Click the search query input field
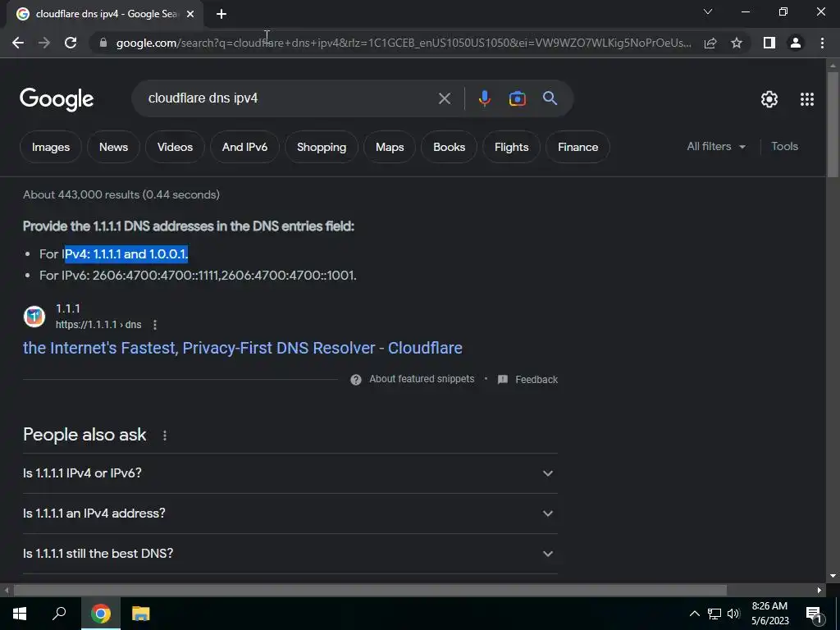The image size is (840, 630). tap(290, 98)
